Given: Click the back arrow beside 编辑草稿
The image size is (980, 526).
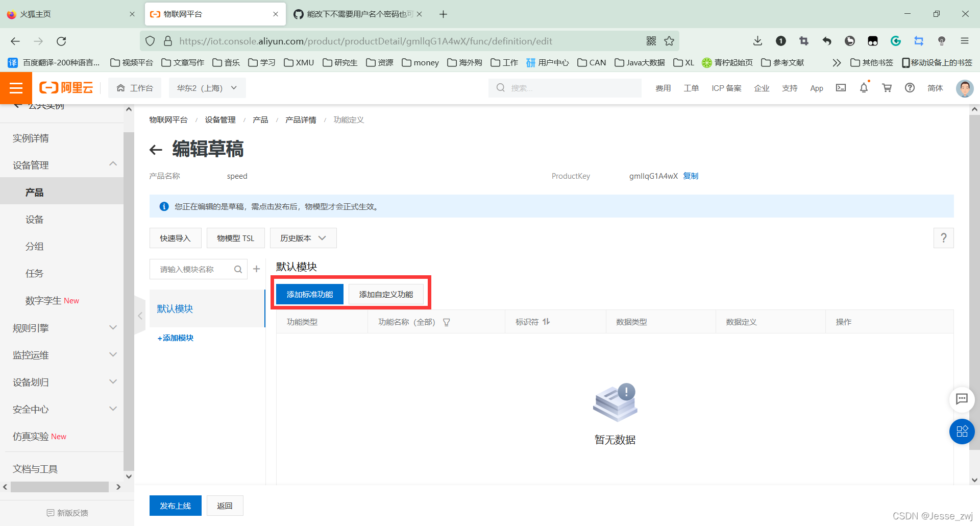Looking at the screenshot, I should tap(156, 150).
